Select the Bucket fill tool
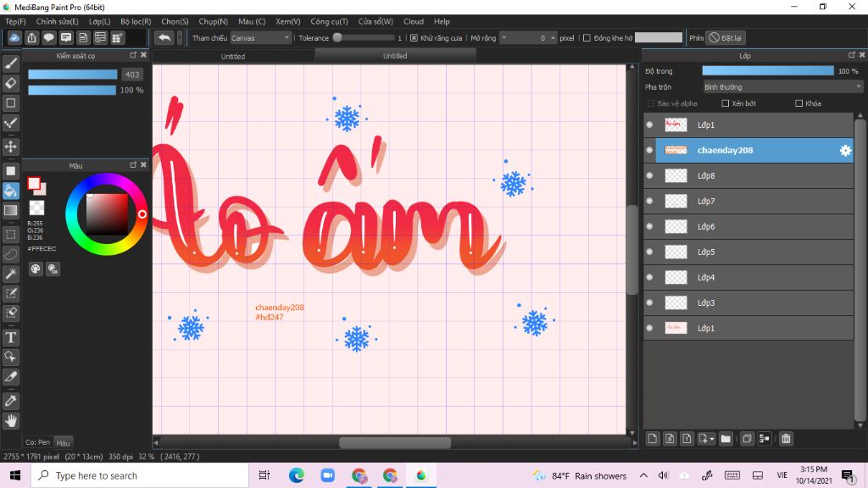This screenshot has height=488, width=868. click(10, 191)
